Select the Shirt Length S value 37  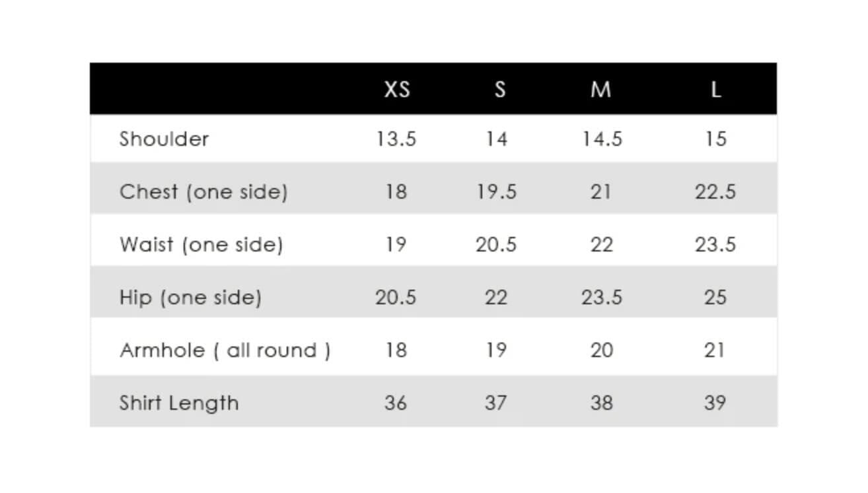point(496,403)
